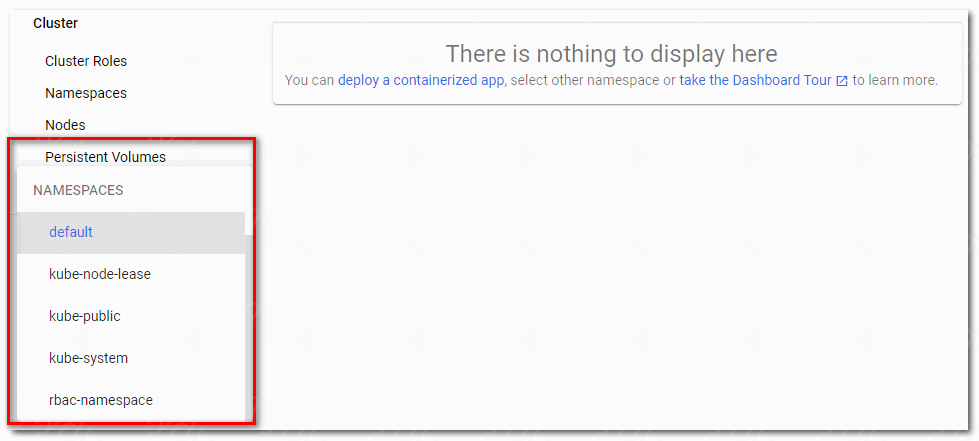
Task: Choose kube-node-lease from namespace list
Action: tap(100, 274)
